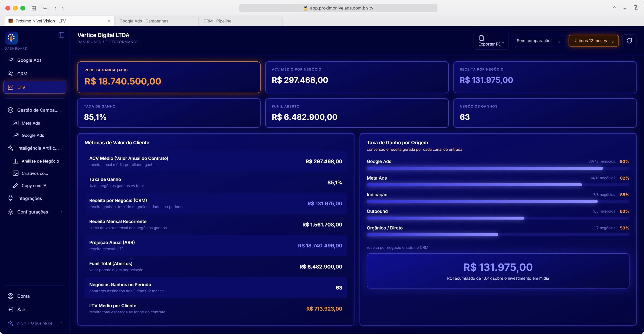Click the Análise de Negócio chart icon
Image resolution: width=644 pixels, height=334 pixels.
(16, 161)
